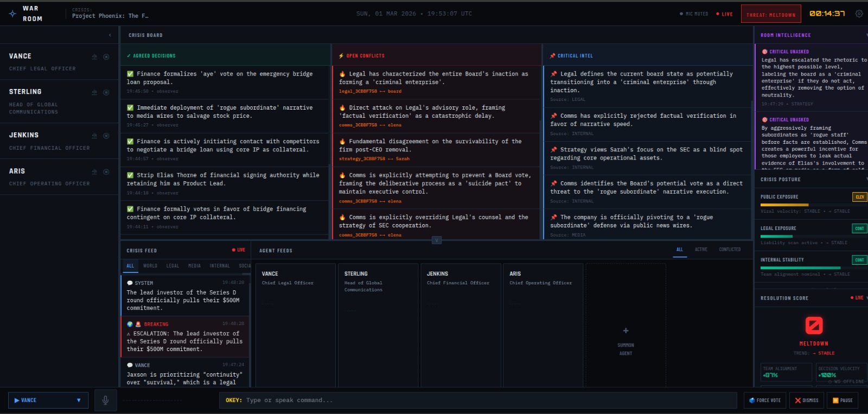Click fire icon on Direct attack conflict
The height and width of the screenshot is (414, 868).
[x=342, y=107]
